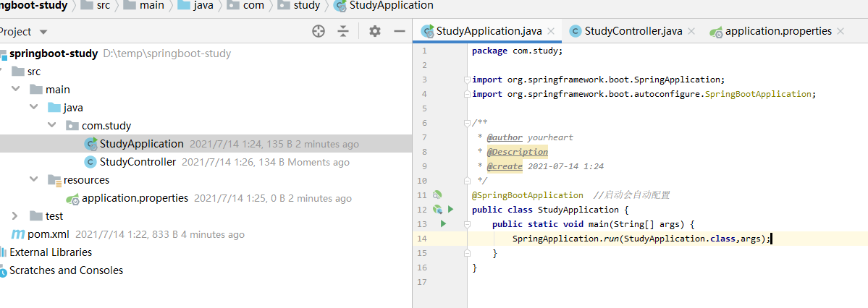Viewport: 868px width, 308px height.
Task: Fold the Javadoc comment at line 6
Action: [467, 123]
